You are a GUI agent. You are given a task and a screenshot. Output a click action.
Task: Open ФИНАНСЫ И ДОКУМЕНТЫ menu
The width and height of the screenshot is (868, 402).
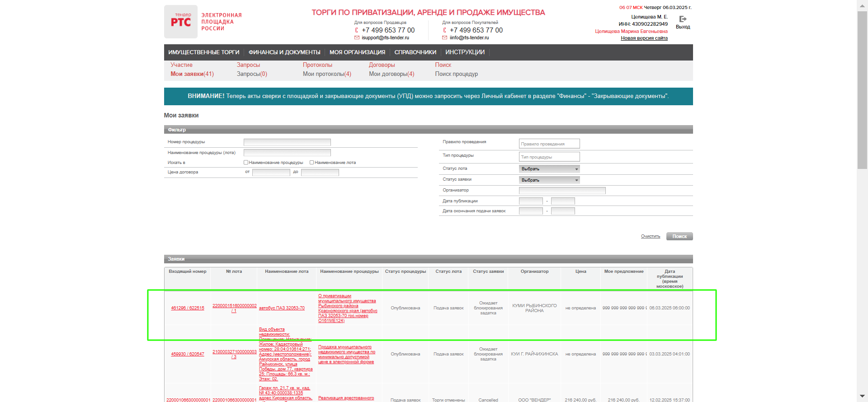point(284,52)
